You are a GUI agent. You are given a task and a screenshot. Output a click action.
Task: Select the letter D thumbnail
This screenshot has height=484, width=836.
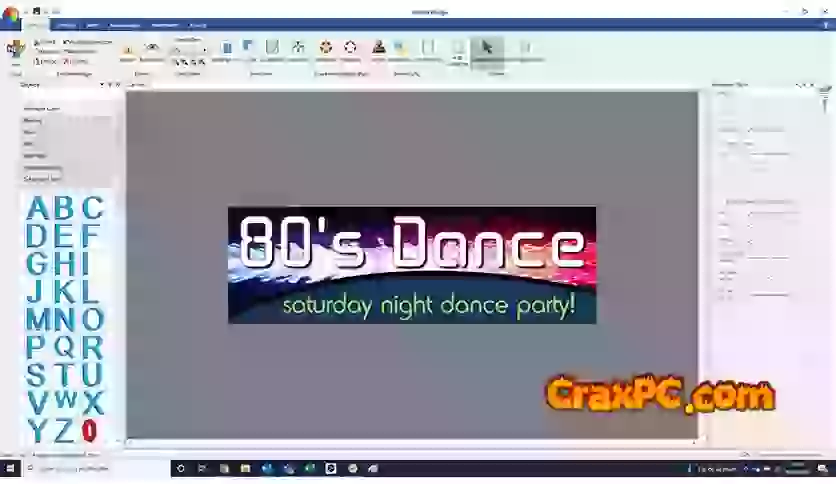tap(36, 235)
